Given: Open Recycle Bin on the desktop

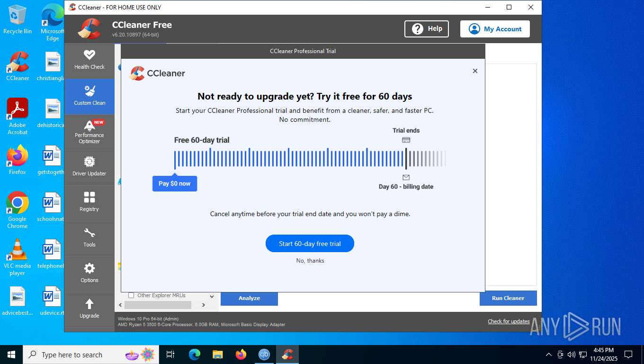Looking at the screenshot, I should point(18,20).
